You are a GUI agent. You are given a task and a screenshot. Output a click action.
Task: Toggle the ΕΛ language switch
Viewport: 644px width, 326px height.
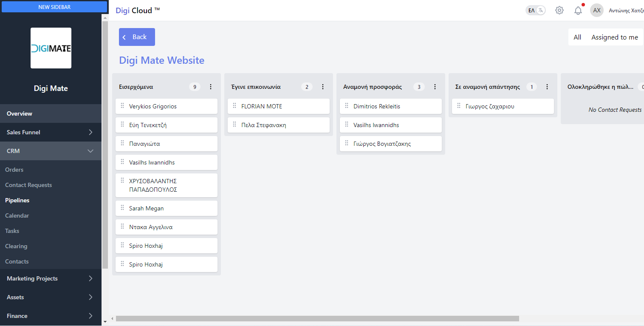535,11
